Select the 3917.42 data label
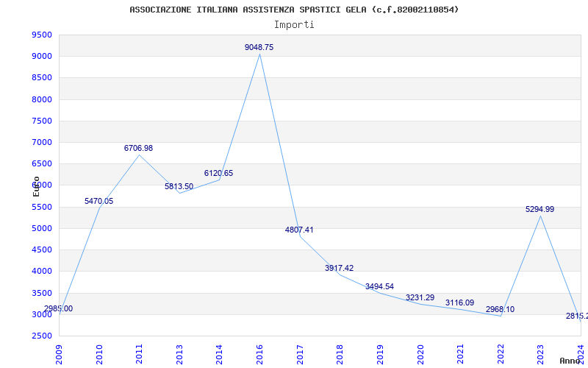 click(x=339, y=268)
